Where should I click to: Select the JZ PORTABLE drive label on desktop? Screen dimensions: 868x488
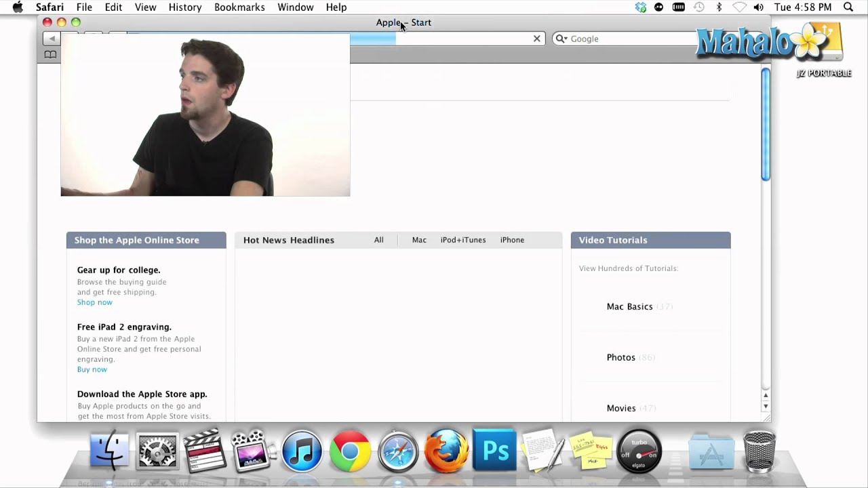pos(824,73)
